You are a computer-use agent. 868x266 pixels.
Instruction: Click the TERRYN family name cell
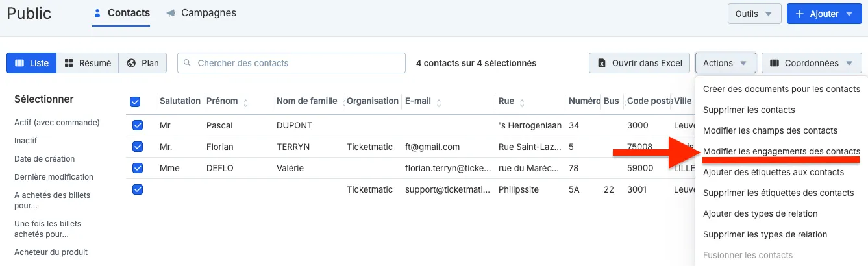[293, 147]
